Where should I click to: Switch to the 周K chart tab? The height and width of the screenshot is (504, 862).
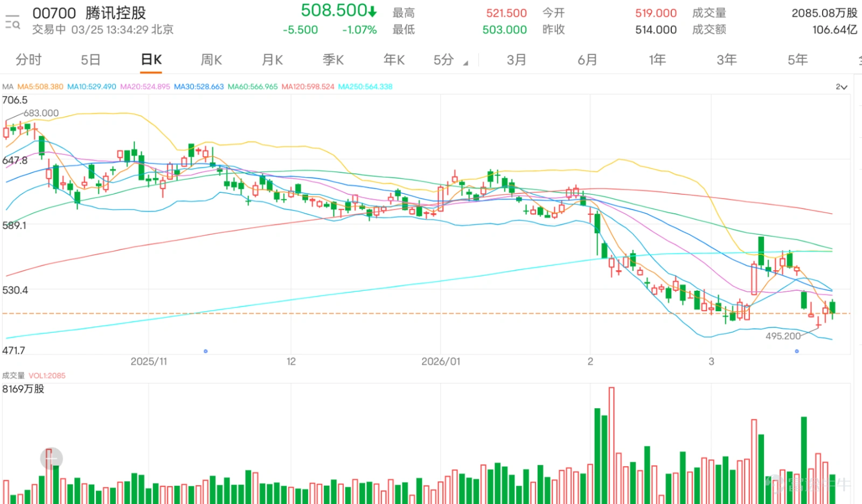point(211,60)
